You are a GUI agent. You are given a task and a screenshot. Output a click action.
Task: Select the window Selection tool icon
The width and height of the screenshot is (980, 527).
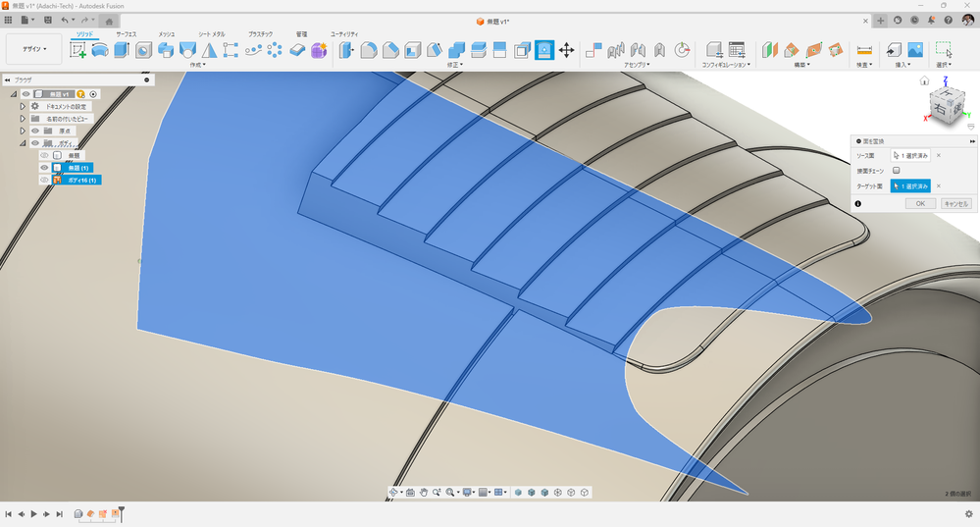pyautogui.click(x=943, y=50)
